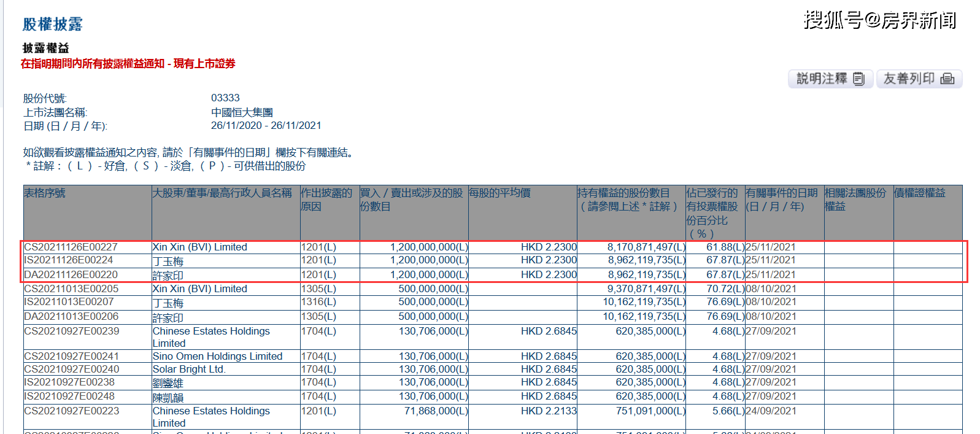Click the 友善列印 print button
This screenshot has height=434, width=980.
919,79
